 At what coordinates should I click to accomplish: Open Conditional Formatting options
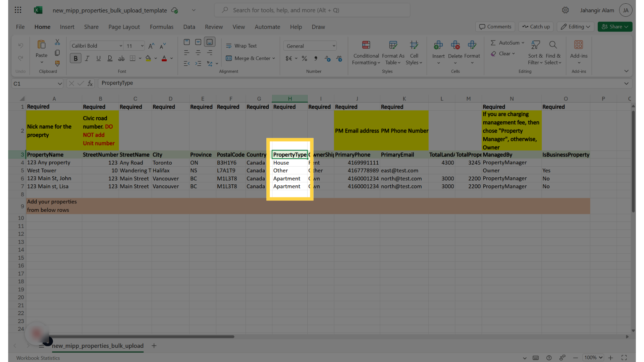coord(366,53)
